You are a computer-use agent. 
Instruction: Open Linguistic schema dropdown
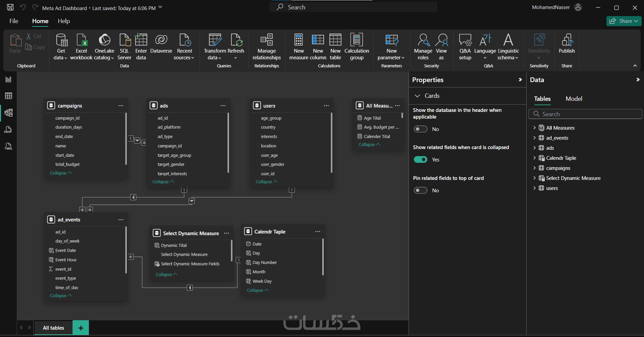tap(508, 47)
